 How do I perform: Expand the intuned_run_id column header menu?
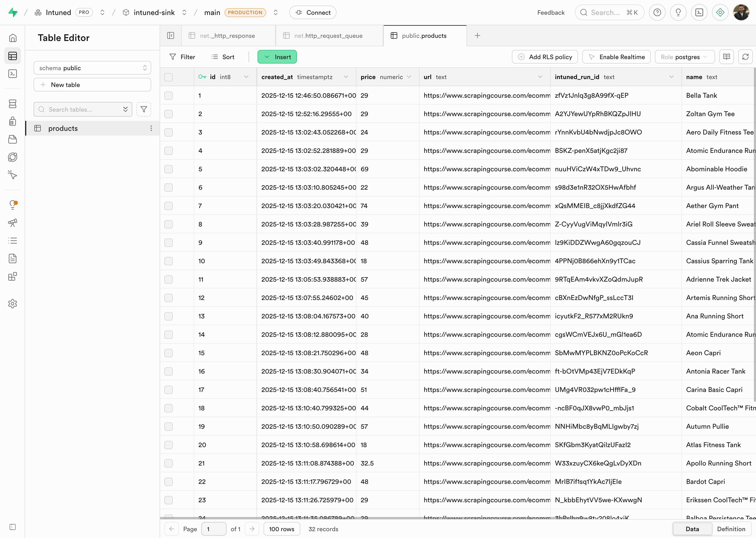671,77
